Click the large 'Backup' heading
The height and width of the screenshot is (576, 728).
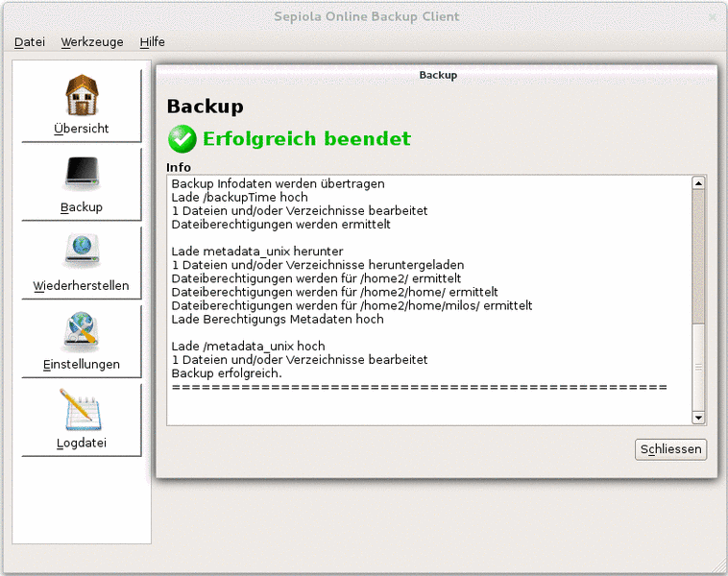coord(205,107)
